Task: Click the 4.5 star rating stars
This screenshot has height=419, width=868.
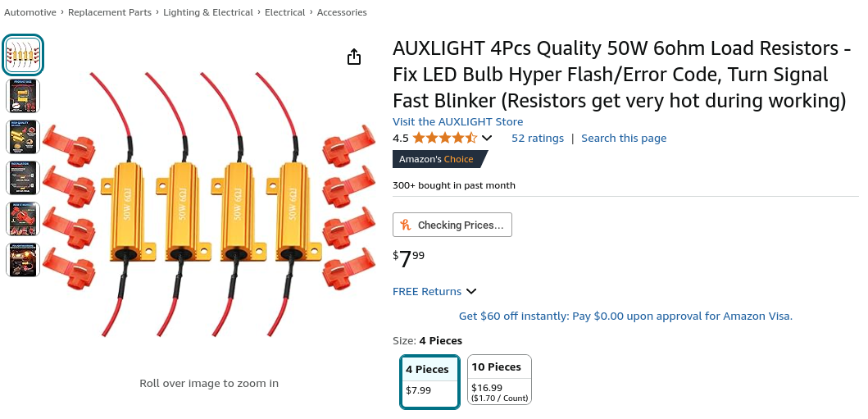Action: [443, 138]
